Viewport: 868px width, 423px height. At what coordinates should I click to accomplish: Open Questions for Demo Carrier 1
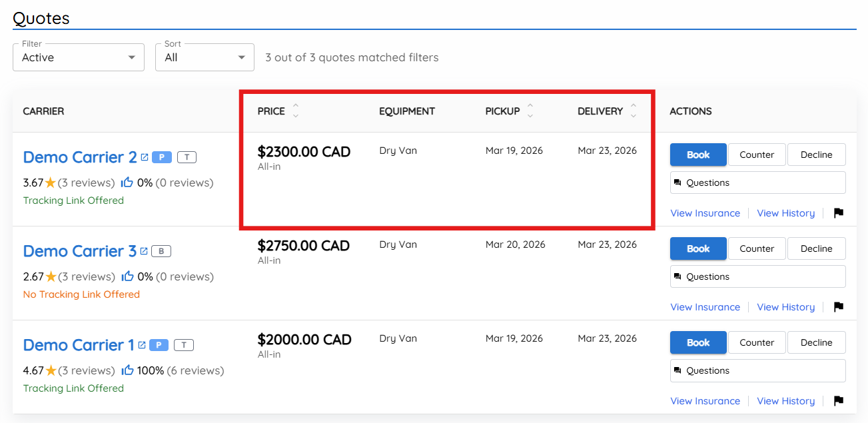(758, 370)
